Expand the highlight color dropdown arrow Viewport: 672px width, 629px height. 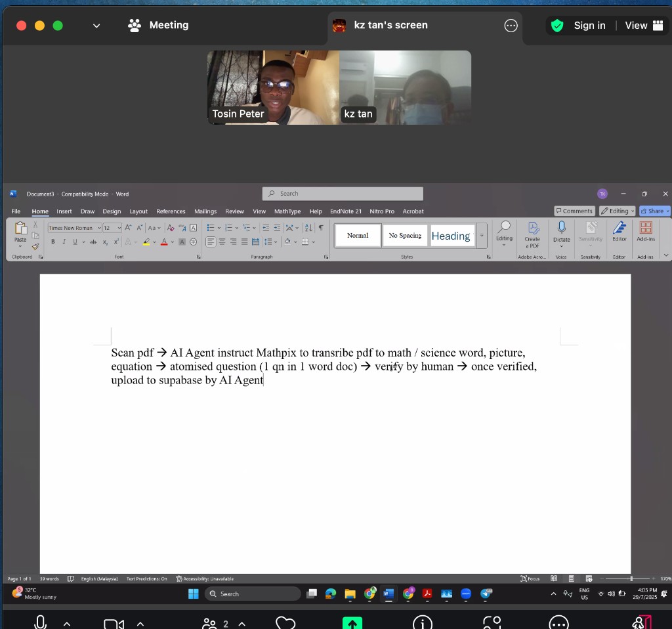(154, 242)
